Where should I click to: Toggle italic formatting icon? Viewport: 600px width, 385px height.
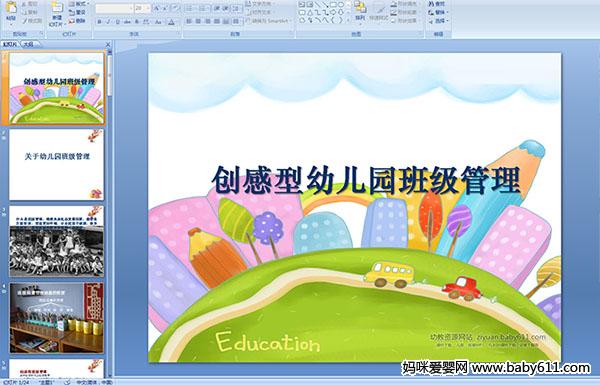(108, 22)
